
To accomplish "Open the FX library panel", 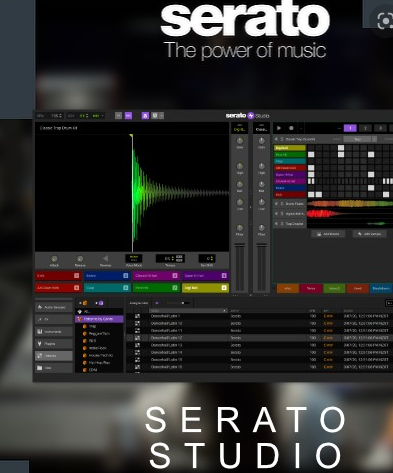I will point(54,319).
